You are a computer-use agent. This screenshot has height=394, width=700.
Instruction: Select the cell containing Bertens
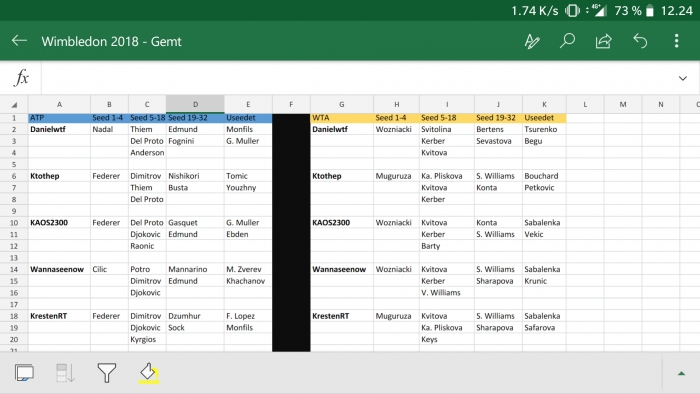pyautogui.click(x=498, y=129)
